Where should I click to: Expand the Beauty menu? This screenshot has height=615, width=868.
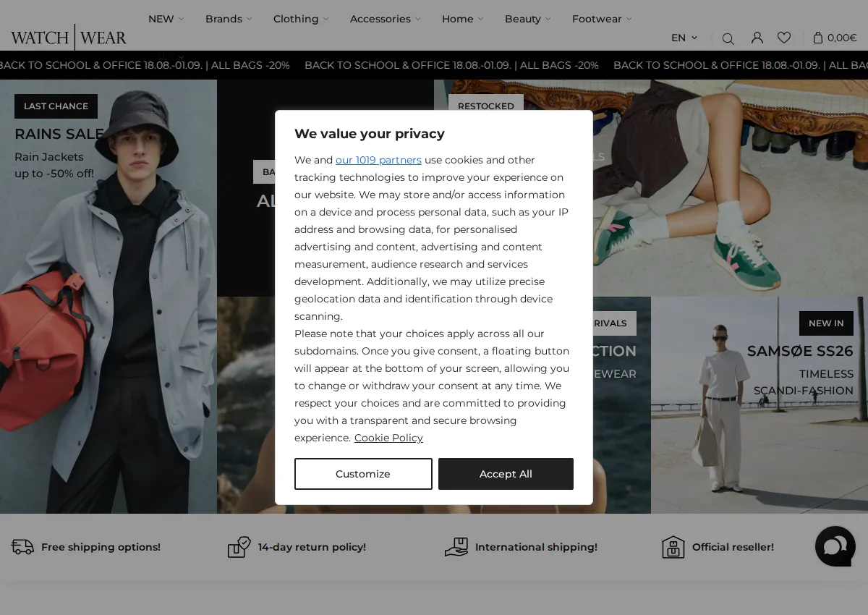pos(528,19)
